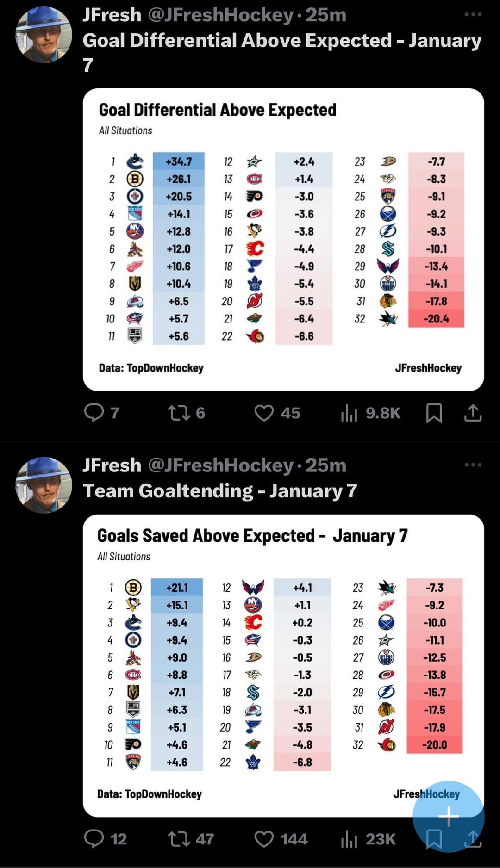Open the Goal Differential Above Expected chart image
Viewport: 500px width, 868px height.
click(x=283, y=239)
